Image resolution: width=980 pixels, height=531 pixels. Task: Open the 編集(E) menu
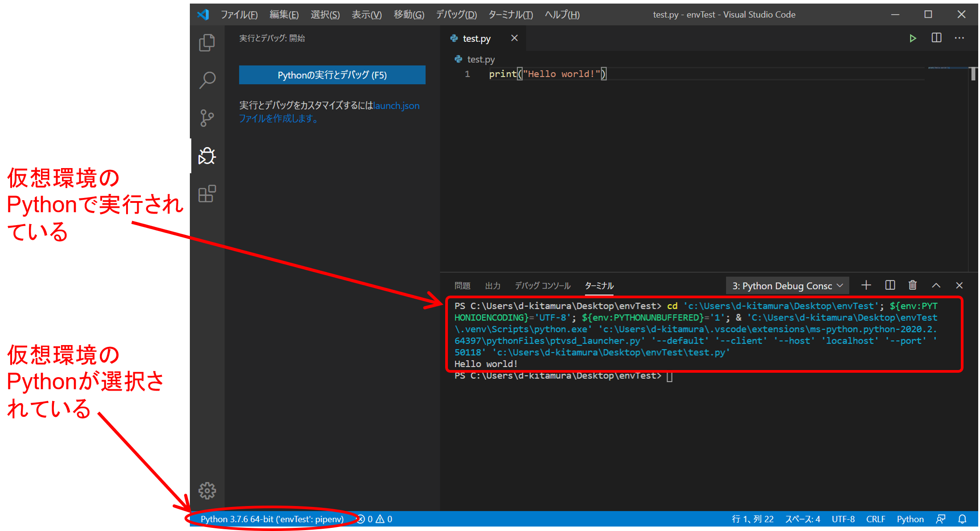(284, 15)
